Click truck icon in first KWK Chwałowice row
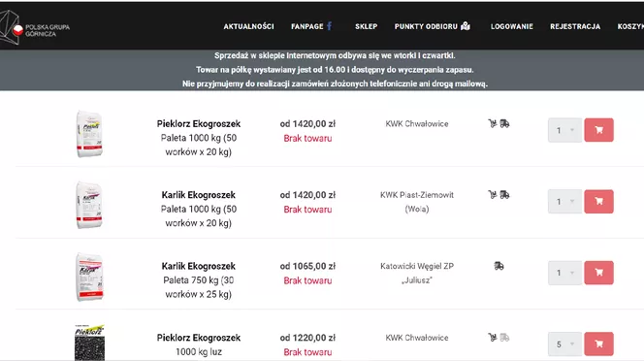Screen dimensions: 644x361 click(504, 123)
